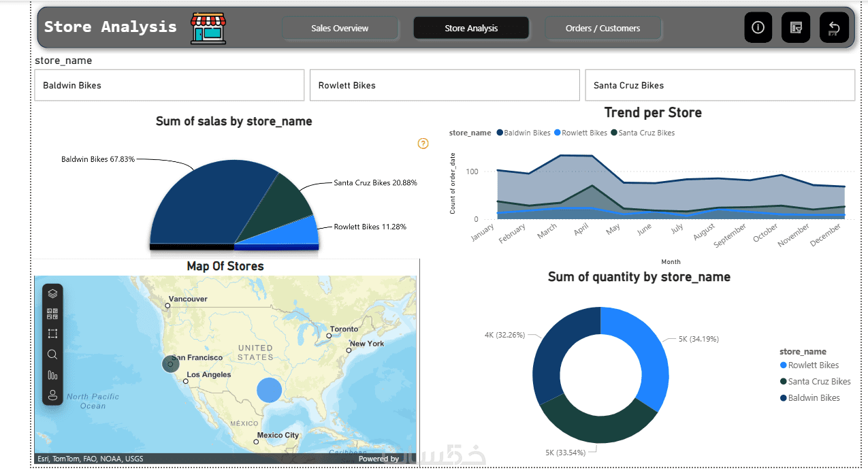Click the Trend per Store title

pyautogui.click(x=653, y=112)
